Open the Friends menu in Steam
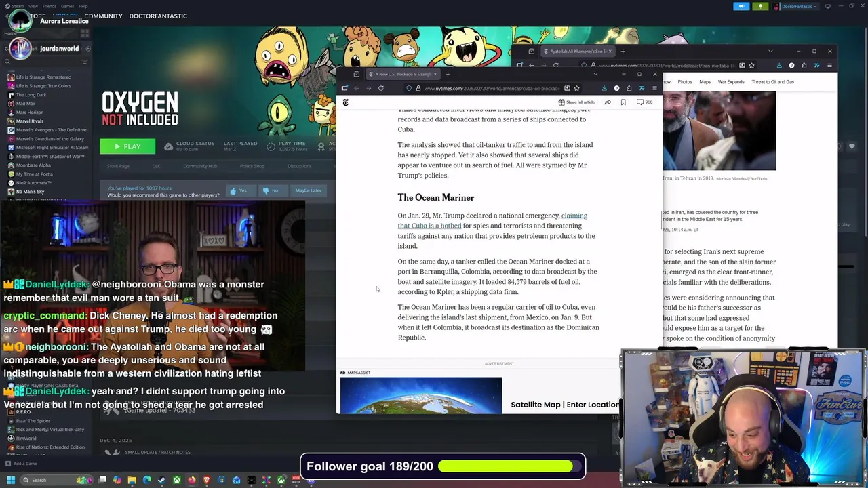The height and width of the screenshot is (488, 868). pos(50,6)
